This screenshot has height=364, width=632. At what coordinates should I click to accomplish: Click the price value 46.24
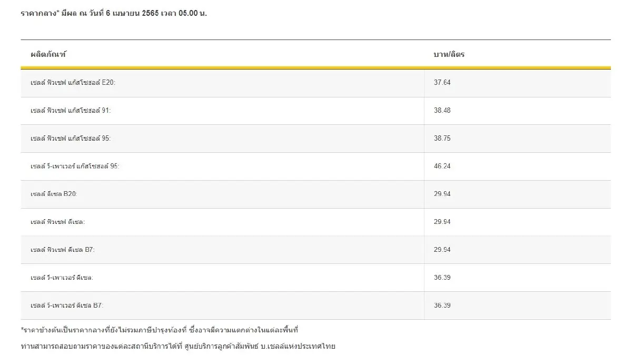point(442,166)
